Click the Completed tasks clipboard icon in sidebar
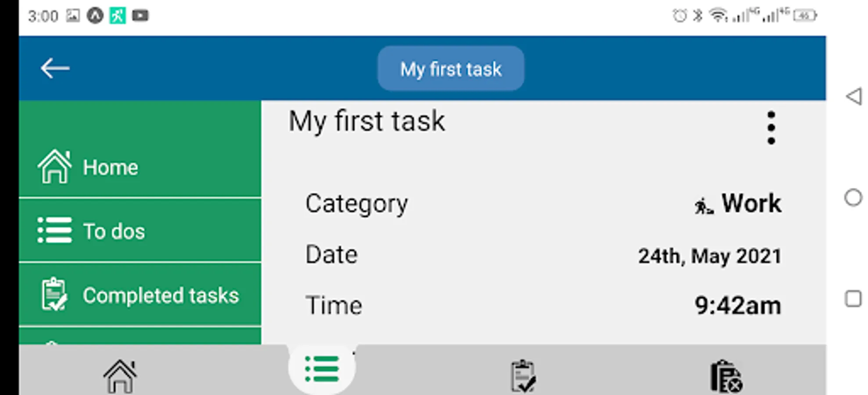The height and width of the screenshot is (395, 868). click(54, 294)
